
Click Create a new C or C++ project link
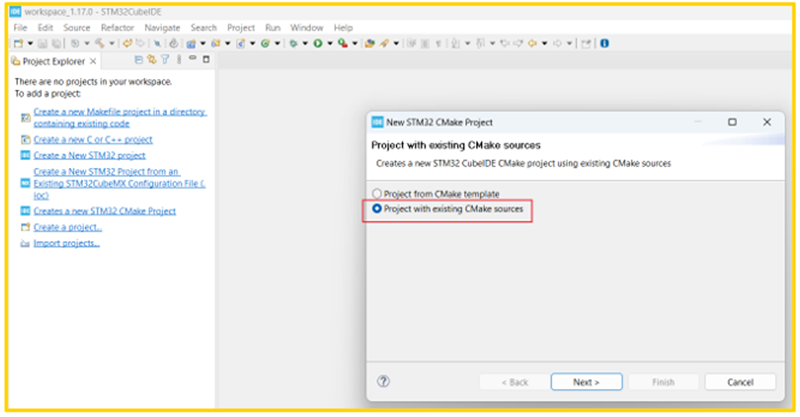(x=93, y=139)
